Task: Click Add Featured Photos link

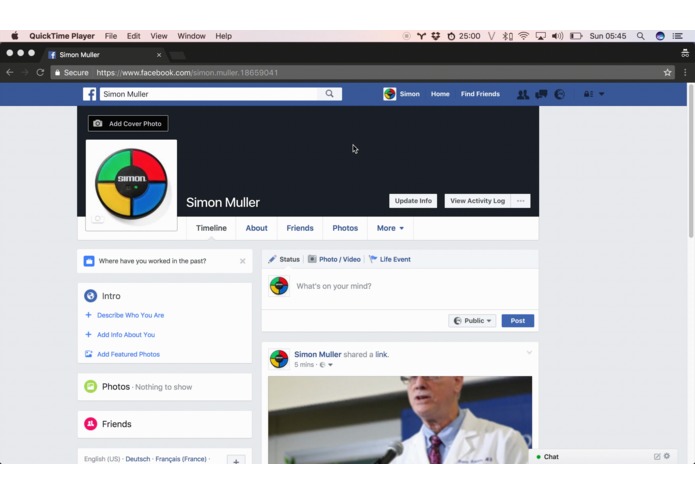Action: 129,354
